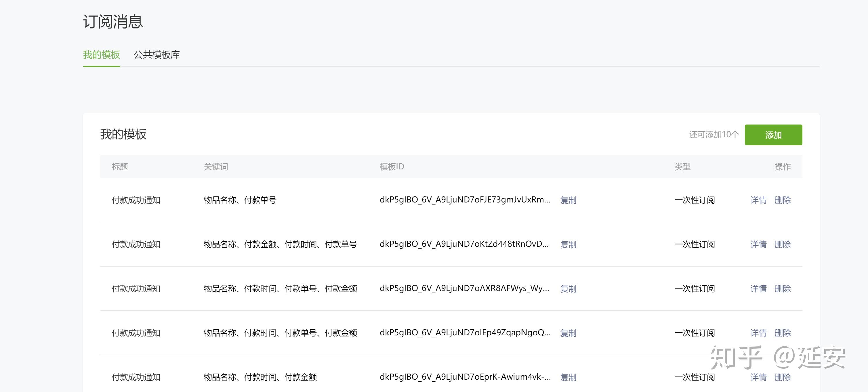This screenshot has height=392, width=868.
Task: Copy template ID ending in apNgoQ...
Action: tap(568, 333)
